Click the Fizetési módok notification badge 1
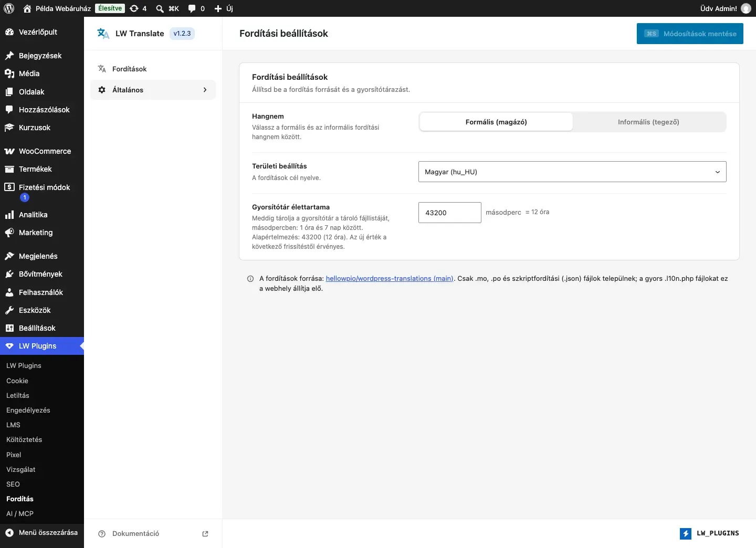 point(25,197)
